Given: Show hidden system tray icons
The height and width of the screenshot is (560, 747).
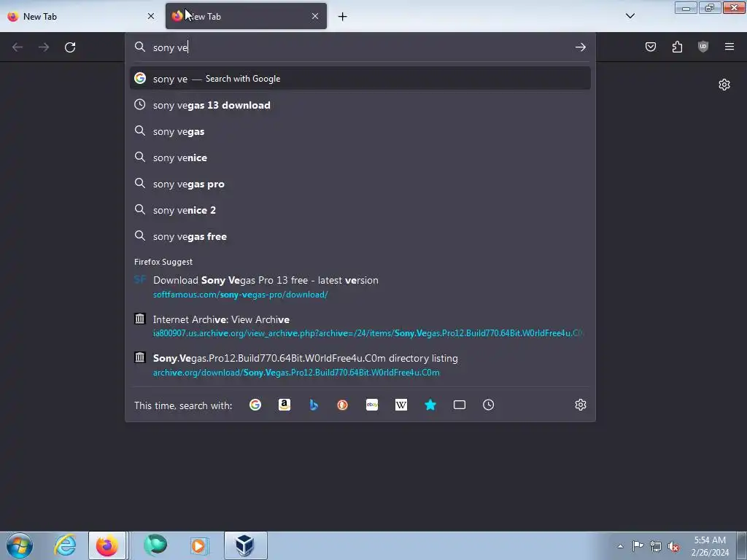Looking at the screenshot, I should [620, 546].
